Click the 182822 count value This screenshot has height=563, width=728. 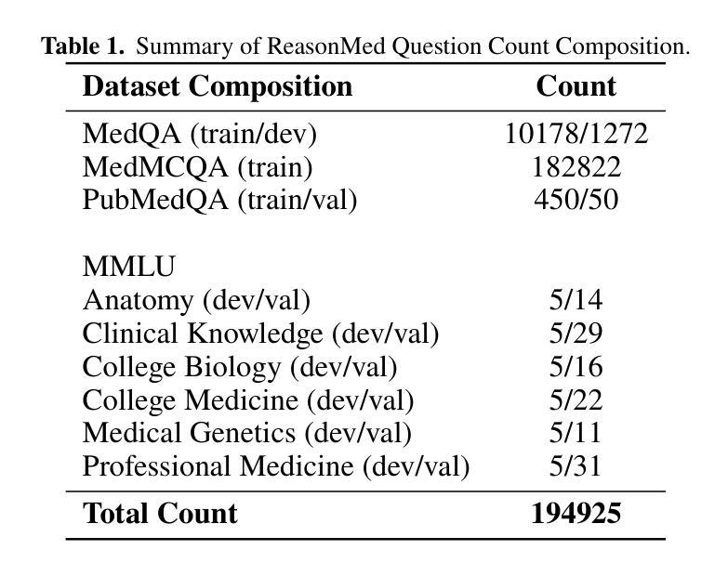576,167
